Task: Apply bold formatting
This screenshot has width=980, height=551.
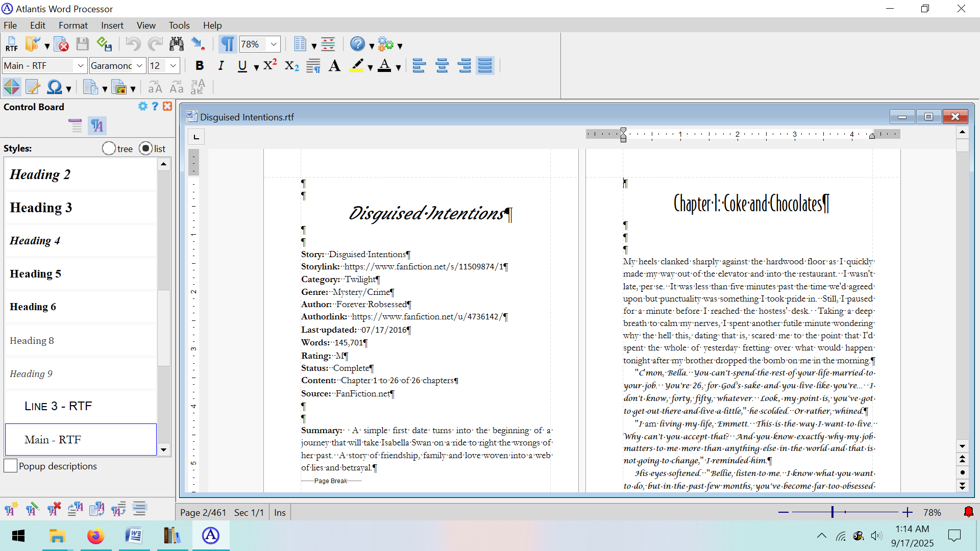Action: tap(200, 66)
